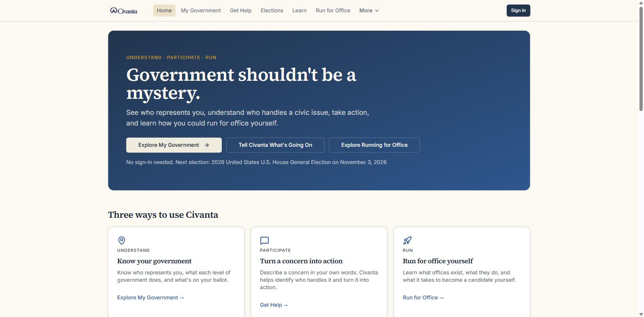Click the rocket icon on the Run card

[x=407, y=240]
